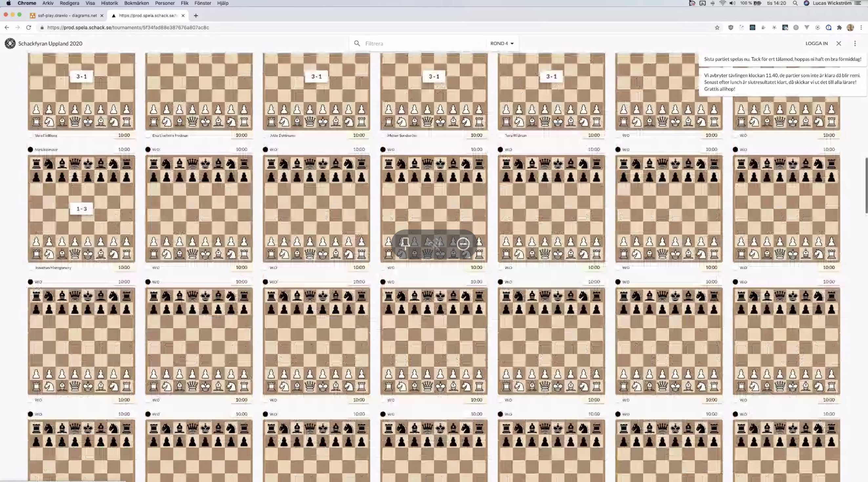Open the Apple menu

[9, 3]
